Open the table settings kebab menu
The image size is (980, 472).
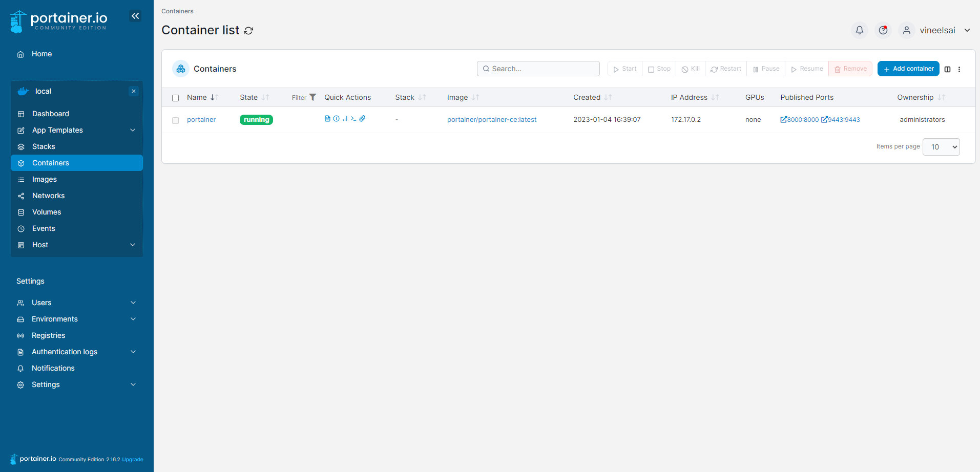click(959, 69)
